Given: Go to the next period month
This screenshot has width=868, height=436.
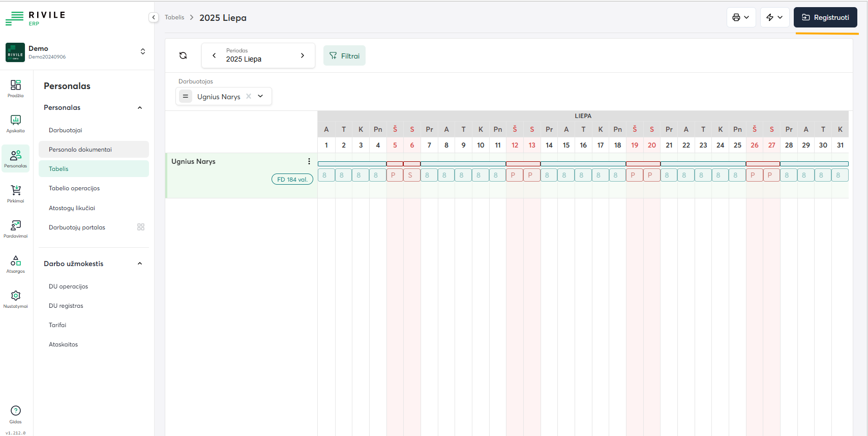Looking at the screenshot, I should click(x=303, y=55).
